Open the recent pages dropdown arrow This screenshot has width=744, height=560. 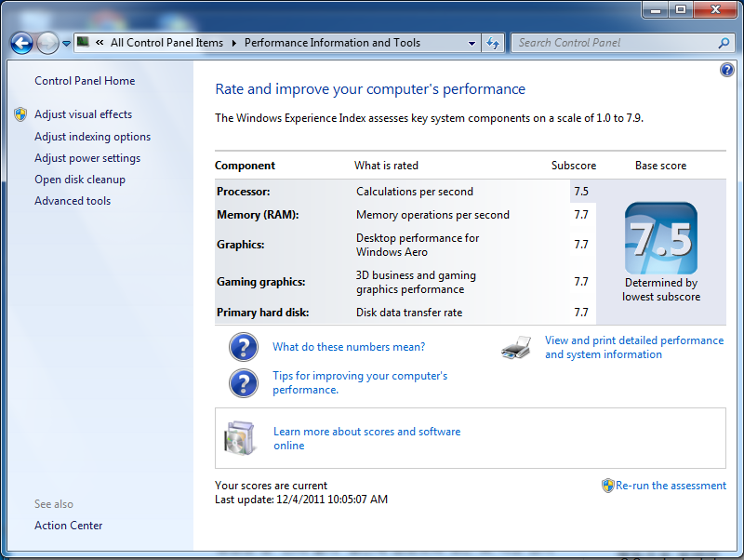(x=66, y=44)
